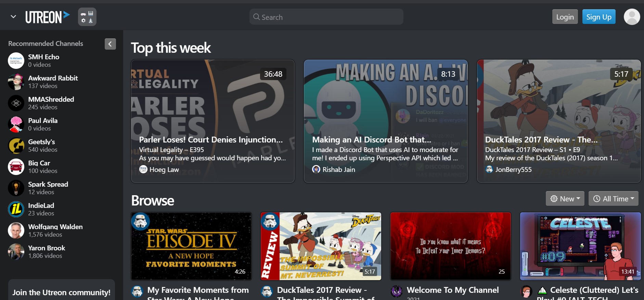Image resolution: width=644 pixels, height=300 pixels.
Task: Open the Awkward Rabbit channel avatar
Action: pyautogui.click(x=16, y=82)
